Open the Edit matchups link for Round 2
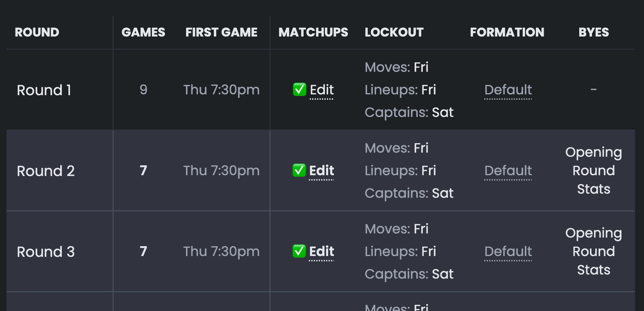The width and height of the screenshot is (644, 311). (x=322, y=171)
